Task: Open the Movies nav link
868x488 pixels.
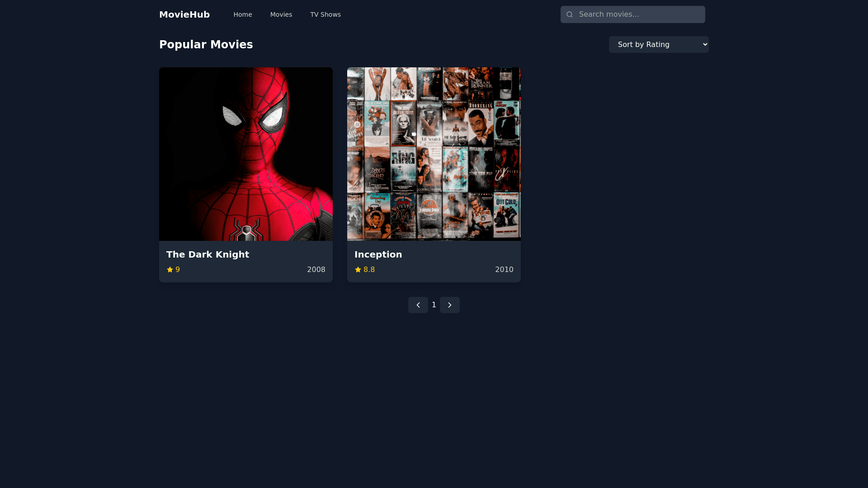Action: pos(281,14)
